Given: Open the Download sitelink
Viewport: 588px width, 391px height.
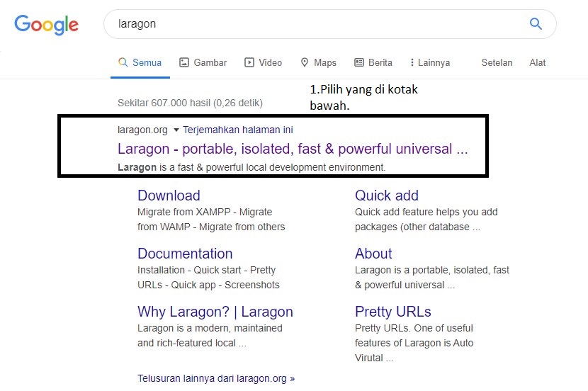Looking at the screenshot, I should tap(169, 195).
